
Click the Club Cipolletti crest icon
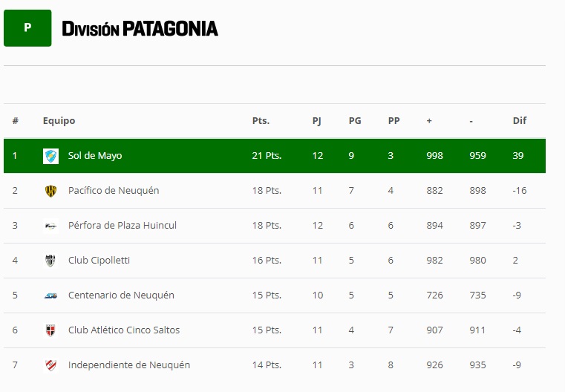click(50, 261)
